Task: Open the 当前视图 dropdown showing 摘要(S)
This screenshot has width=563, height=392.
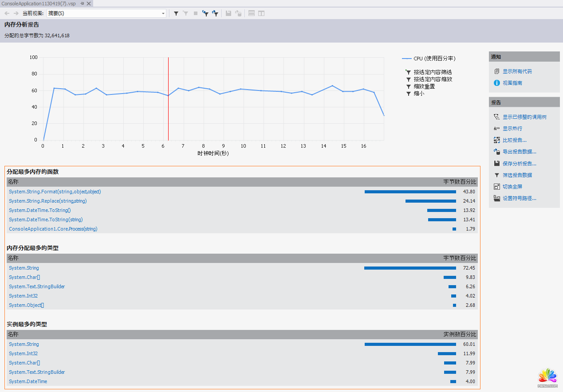Action: pos(163,13)
